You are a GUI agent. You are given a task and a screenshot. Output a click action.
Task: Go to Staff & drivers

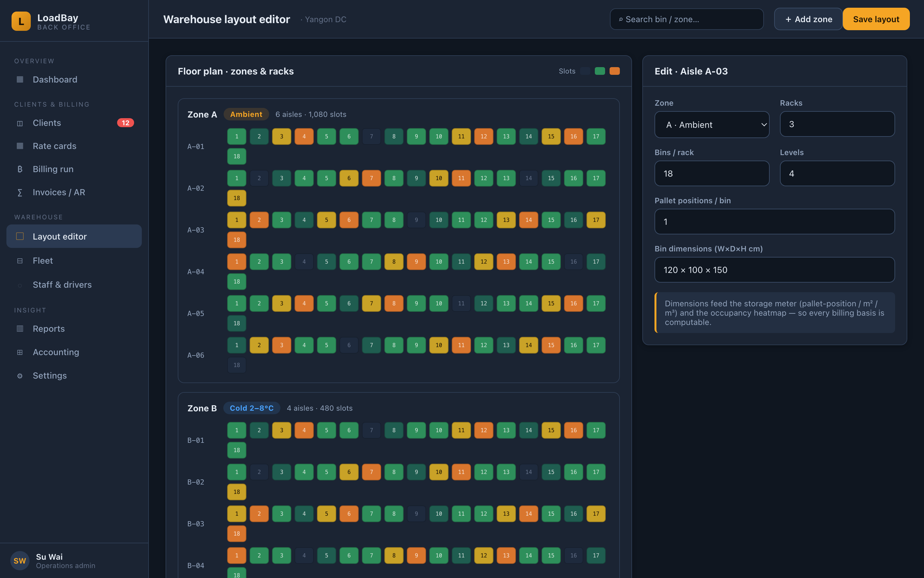[74, 285]
